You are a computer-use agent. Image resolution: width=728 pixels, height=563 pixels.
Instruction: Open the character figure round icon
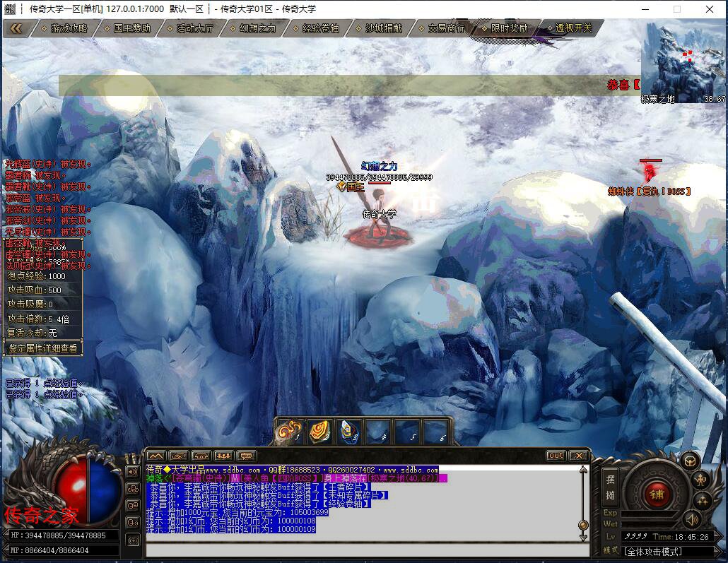tap(701, 480)
